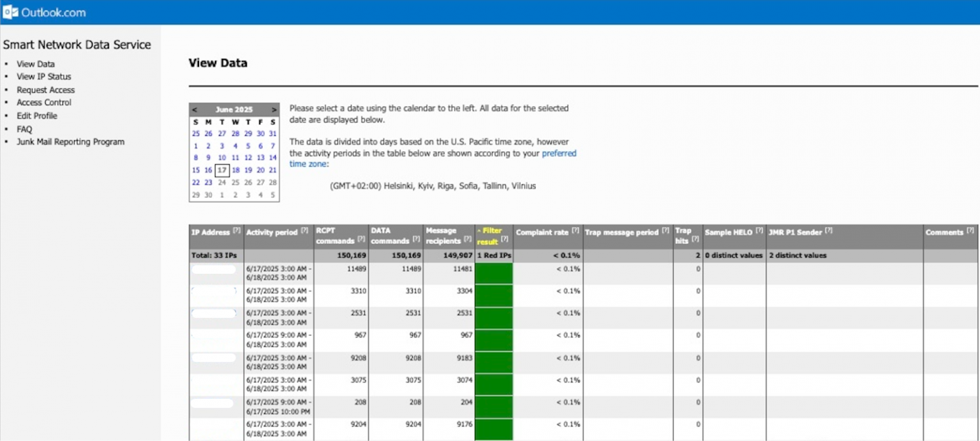The width and height of the screenshot is (980, 441).
Task: Open help for the JMR P1 Sender column
Action: (828, 231)
